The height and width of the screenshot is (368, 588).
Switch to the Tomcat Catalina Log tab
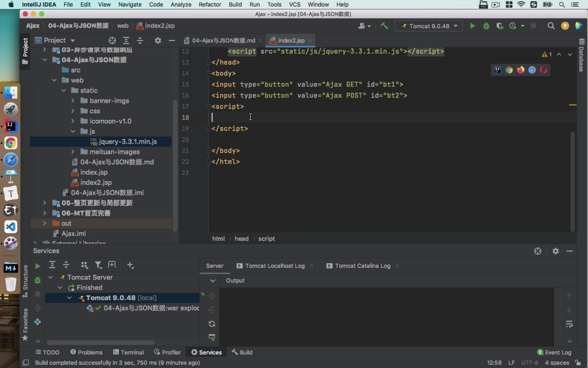pyautogui.click(x=362, y=266)
